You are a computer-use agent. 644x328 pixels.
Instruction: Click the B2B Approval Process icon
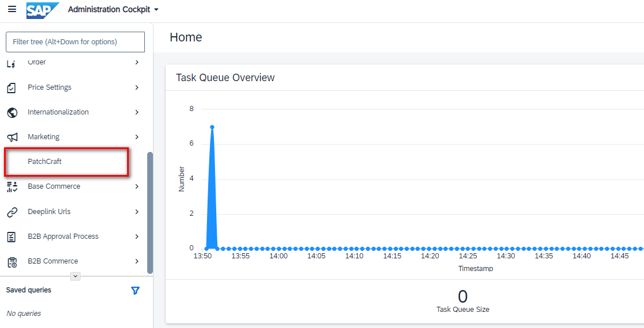11,237
